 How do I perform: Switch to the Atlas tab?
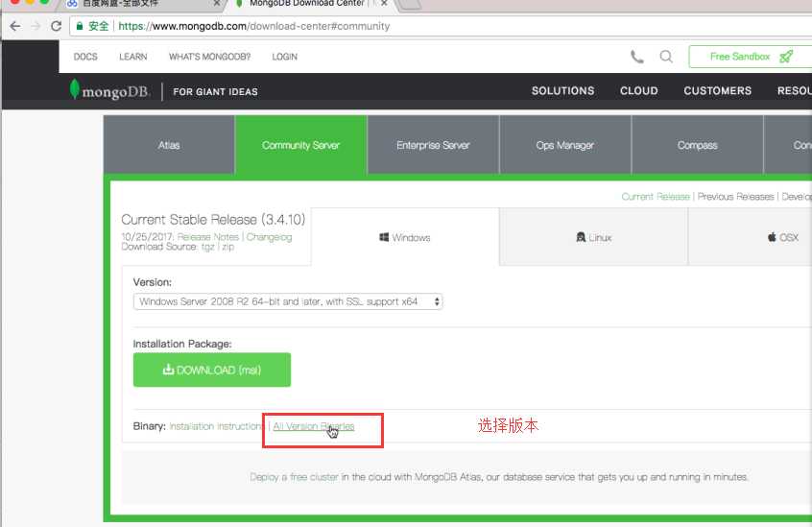point(169,145)
